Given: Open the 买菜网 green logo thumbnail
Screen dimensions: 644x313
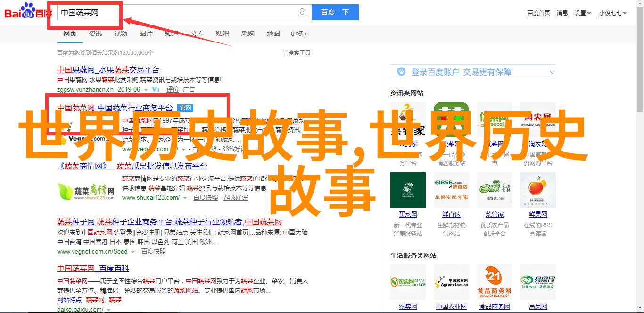Looking at the screenshot, I should coord(408,190).
